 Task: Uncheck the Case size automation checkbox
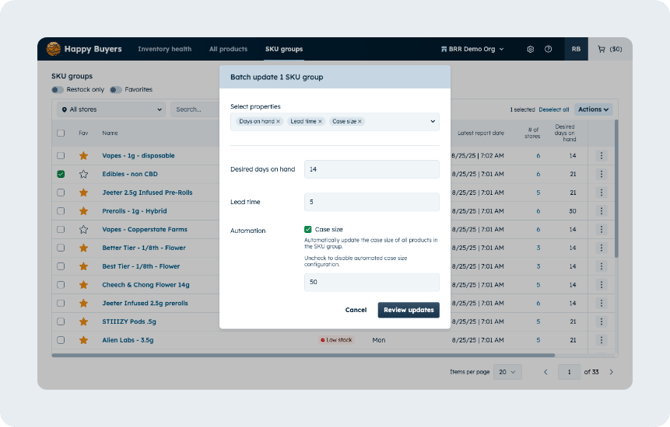coord(308,230)
